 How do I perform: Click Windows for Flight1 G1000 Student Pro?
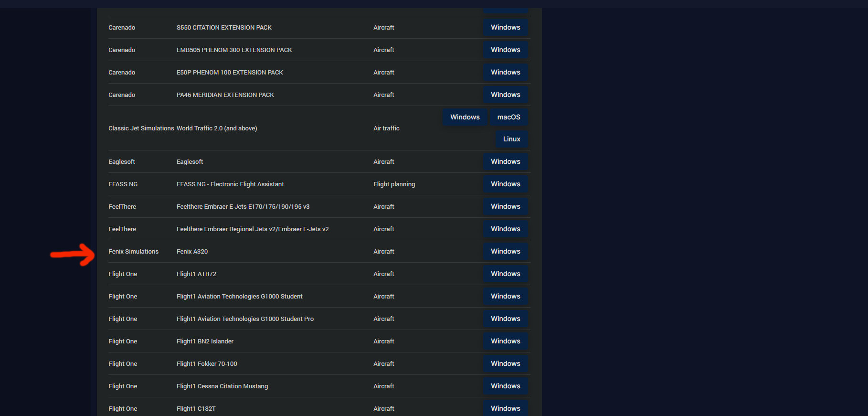[x=506, y=319]
